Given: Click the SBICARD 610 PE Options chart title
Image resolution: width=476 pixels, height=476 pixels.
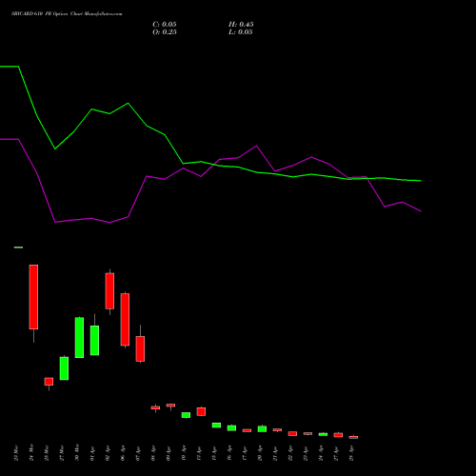Looking at the screenshot, I should click(x=67, y=13).
